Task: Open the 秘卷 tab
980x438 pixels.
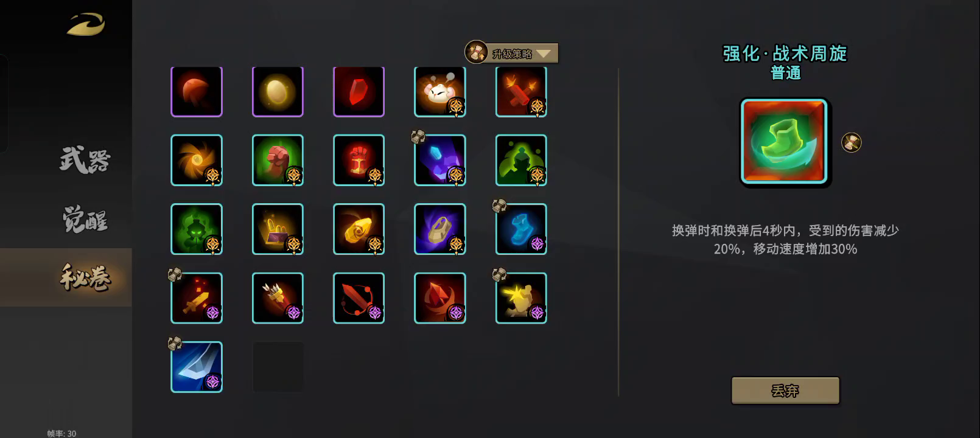Action: point(85,278)
